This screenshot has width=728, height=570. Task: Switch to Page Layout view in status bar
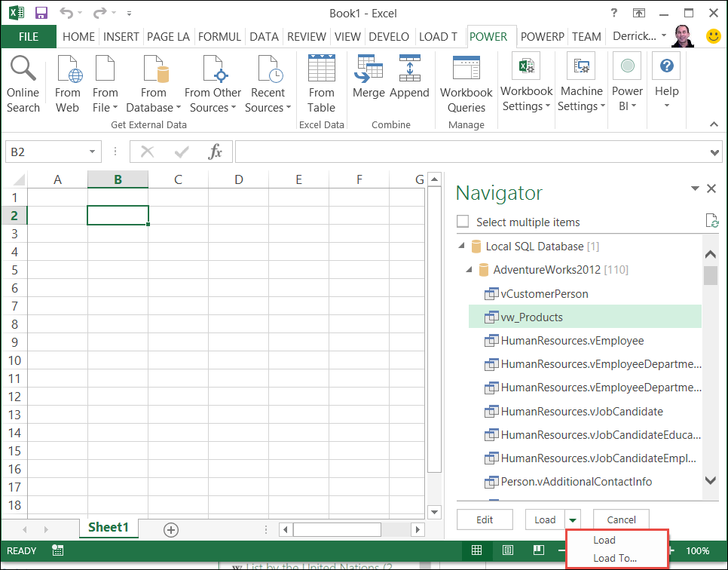(508, 550)
